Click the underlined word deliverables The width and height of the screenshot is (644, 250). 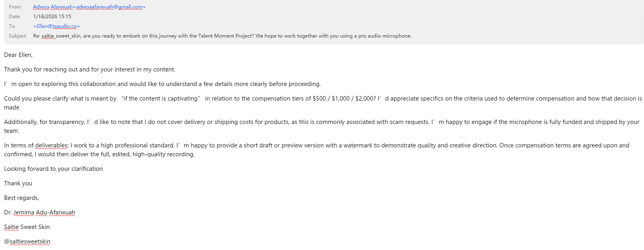tap(51, 145)
